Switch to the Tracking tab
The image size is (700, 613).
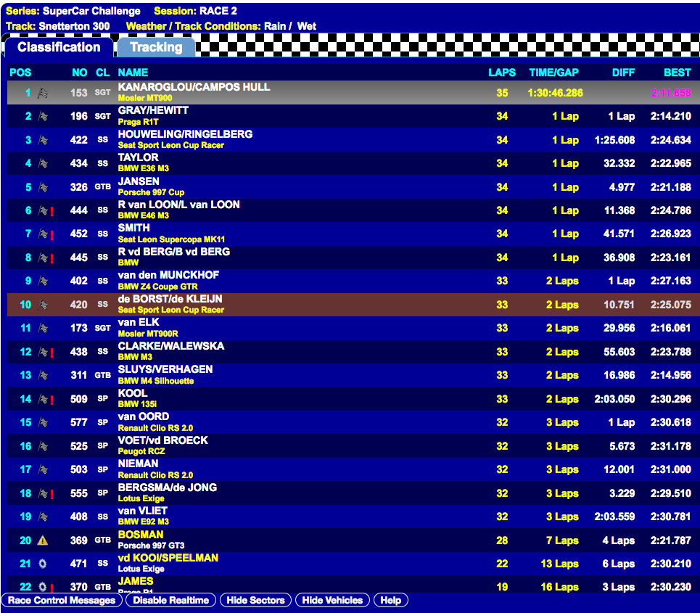coord(156,48)
